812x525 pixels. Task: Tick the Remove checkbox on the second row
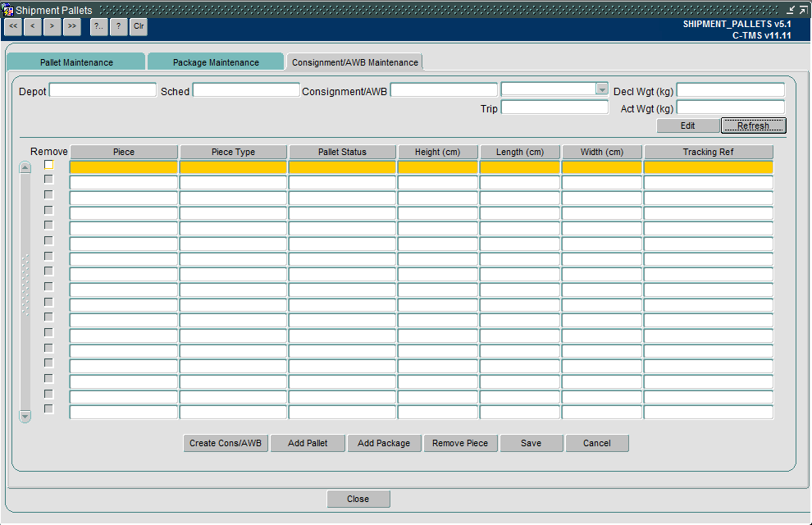(x=48, y=179)
